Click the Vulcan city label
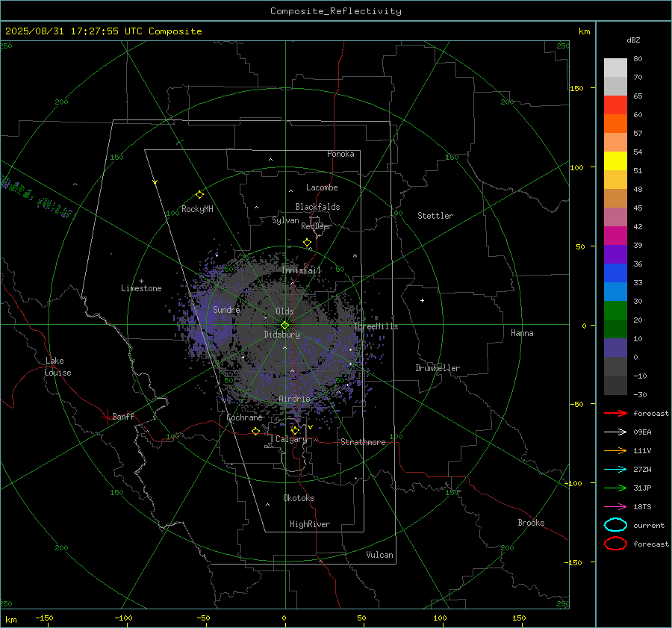 click(380, 555)
